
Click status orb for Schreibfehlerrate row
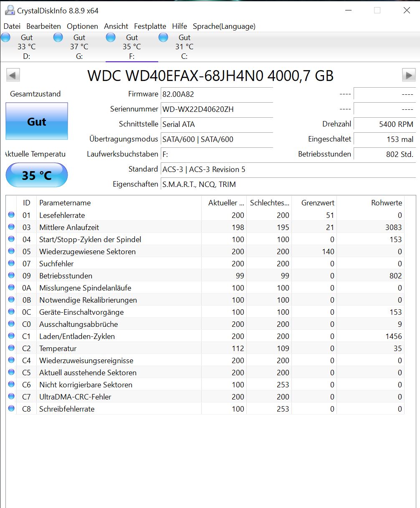pyautogui.click(x=11, y=409)
